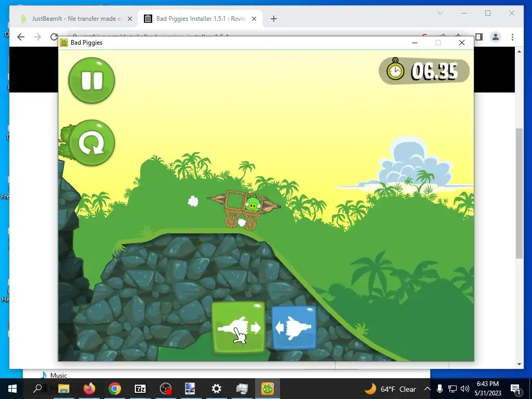Click the Bad Piggies window title icon
The image size is (532, 399).
tap(64, 43)
